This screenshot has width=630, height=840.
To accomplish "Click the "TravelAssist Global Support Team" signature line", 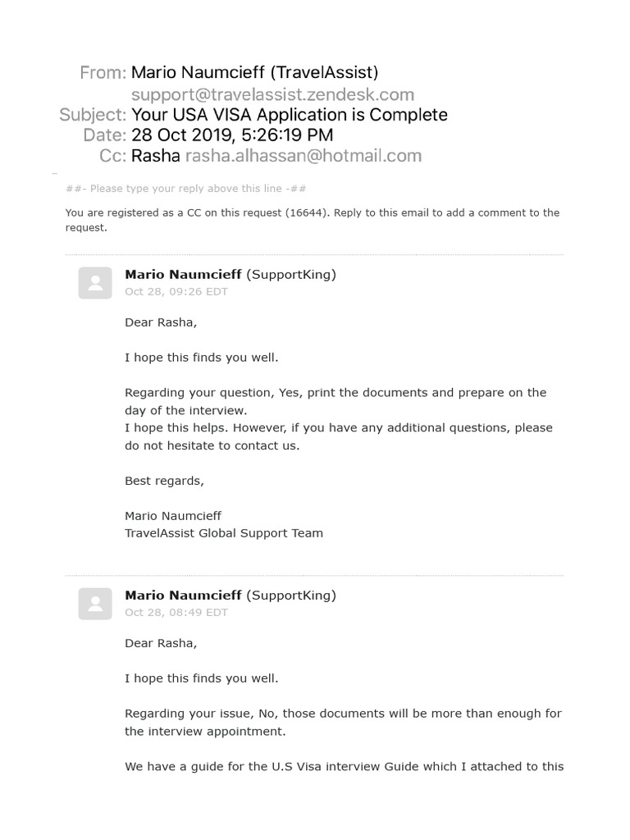I will [x=223, y=533].
